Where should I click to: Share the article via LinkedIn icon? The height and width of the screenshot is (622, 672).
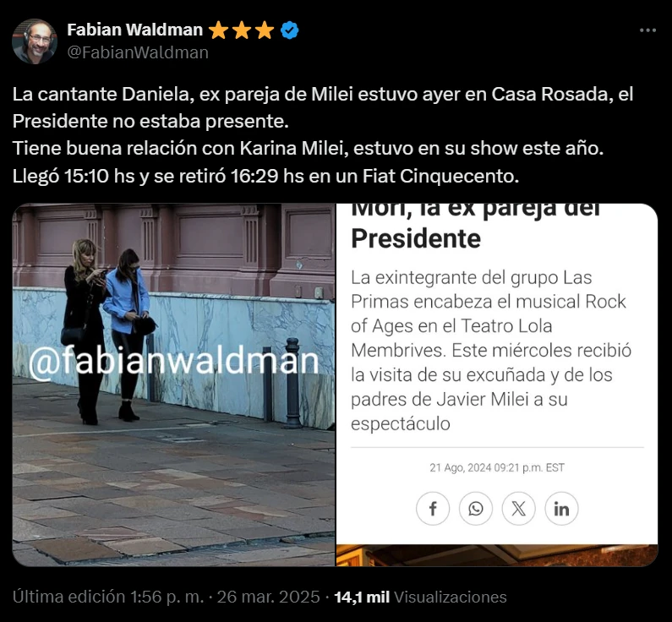(561, 509)
